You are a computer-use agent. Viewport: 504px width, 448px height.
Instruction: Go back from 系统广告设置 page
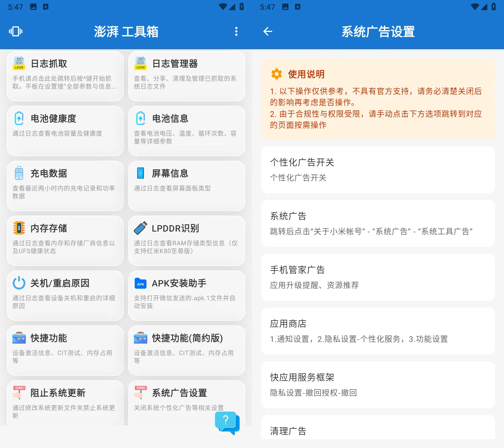pos(268,31)
